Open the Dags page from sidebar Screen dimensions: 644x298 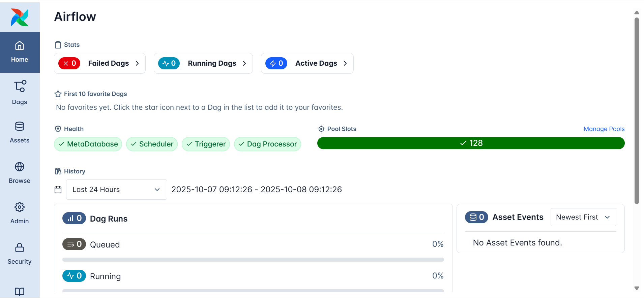pos(20,93)
